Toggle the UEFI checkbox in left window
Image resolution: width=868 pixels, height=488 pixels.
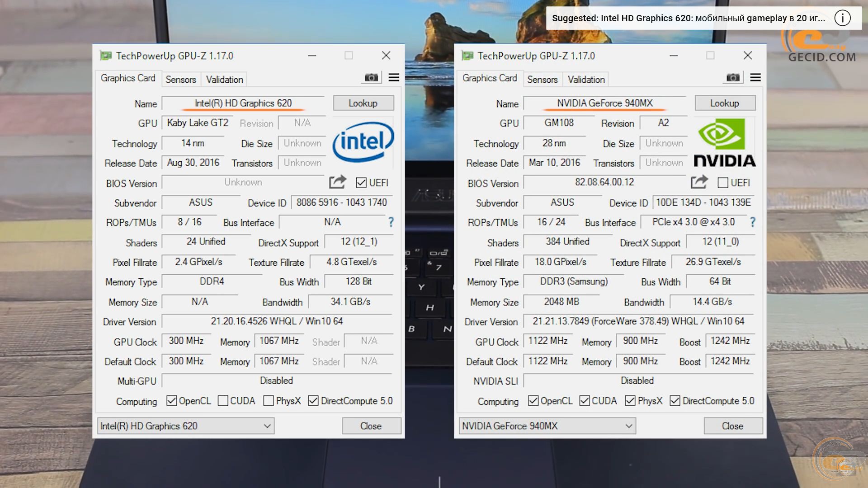359,183
